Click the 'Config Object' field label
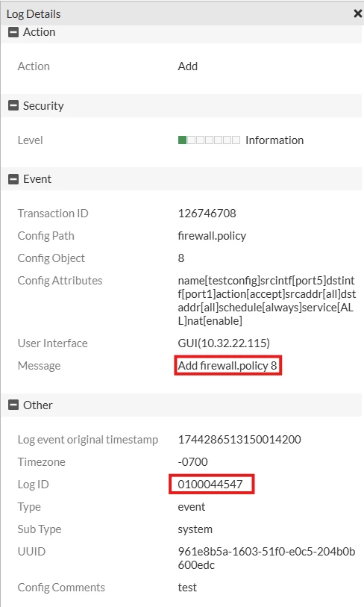The image size is (364, 607). (x=51, y=258)
